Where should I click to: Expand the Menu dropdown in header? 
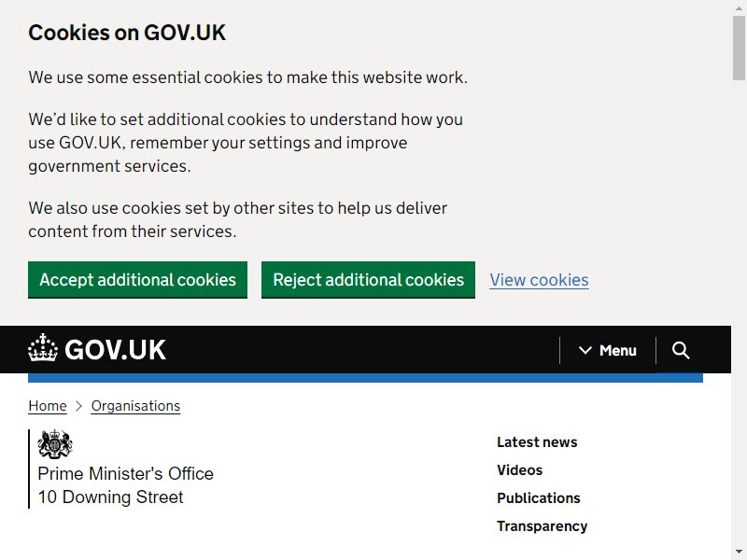(x=608, y=351)
